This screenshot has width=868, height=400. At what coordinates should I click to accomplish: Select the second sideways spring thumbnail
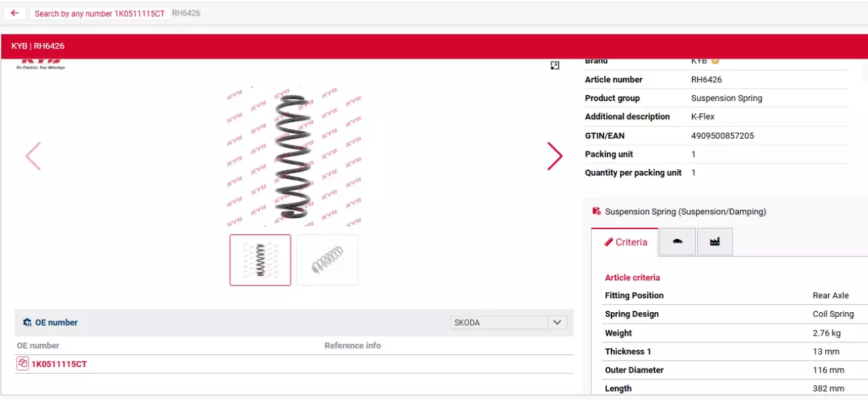point(327,260)
